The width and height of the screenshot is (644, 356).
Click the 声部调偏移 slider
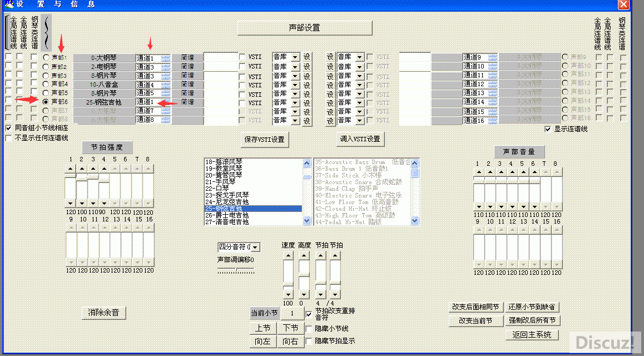(x=236, y=270)
